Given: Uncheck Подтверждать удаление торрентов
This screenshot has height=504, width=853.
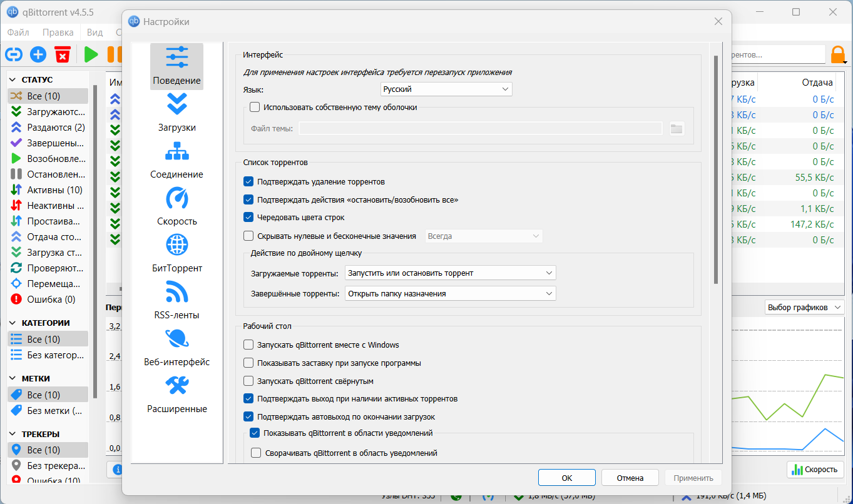Looking at the screenshot, I should pyautogui.click(x=248, y=181).
